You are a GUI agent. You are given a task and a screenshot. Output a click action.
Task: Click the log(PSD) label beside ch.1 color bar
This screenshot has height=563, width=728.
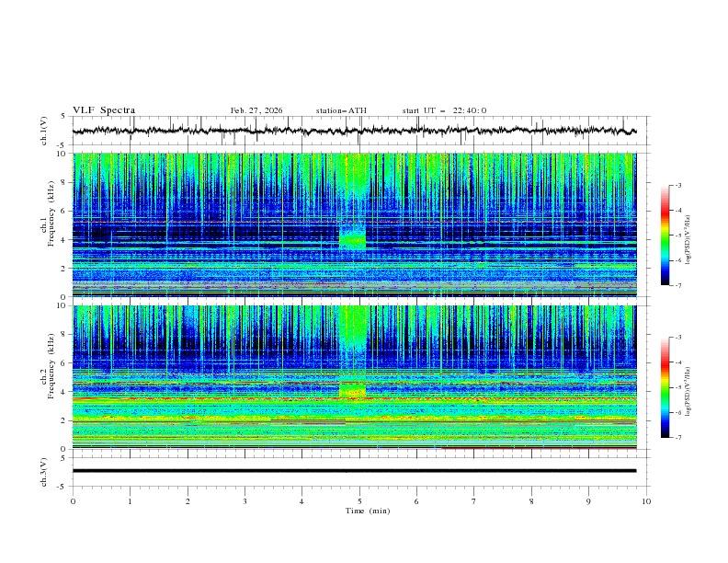click(x=688, y=239)
